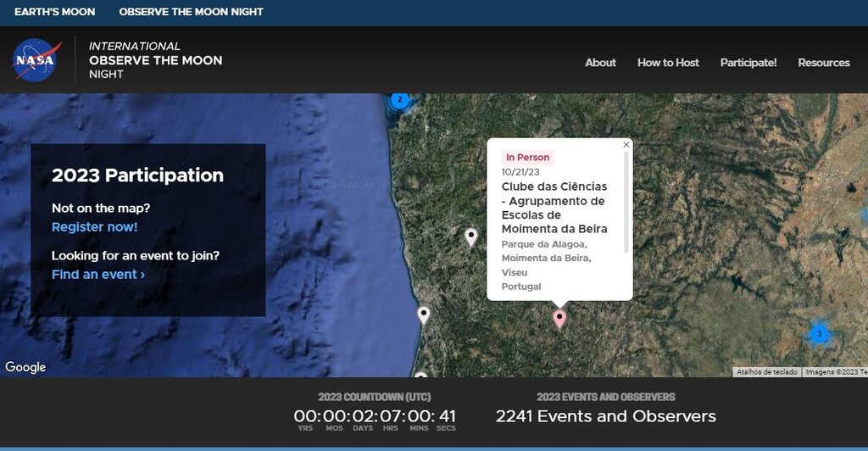Click the blue cluster marker labeled 3
This screenshot has width=868, height=451.
(x=819, y=334)
